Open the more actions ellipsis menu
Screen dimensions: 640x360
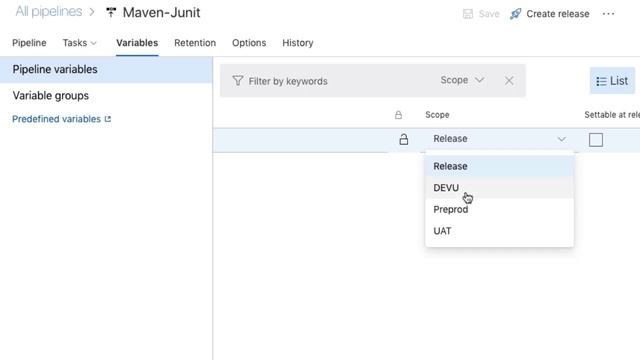point(608,14)
